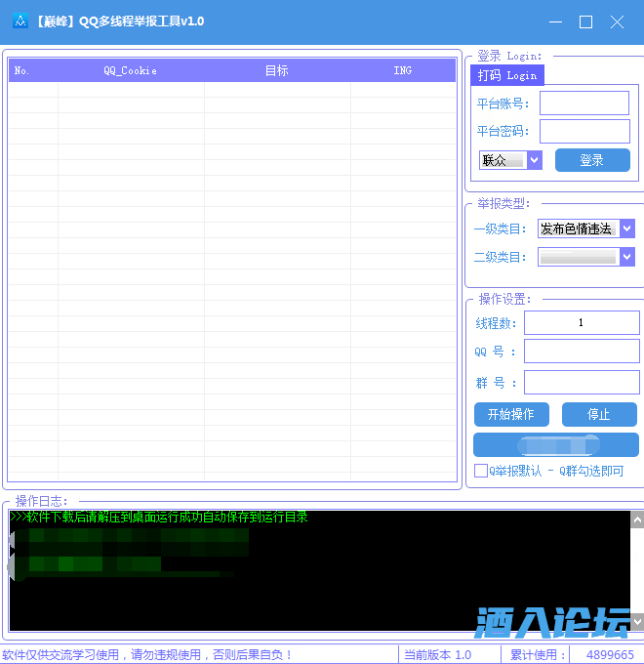The width and height of the screenshot is (644, 664).
Task: Focus the 平台账号 account input field
Action: [x=584, y=104]
